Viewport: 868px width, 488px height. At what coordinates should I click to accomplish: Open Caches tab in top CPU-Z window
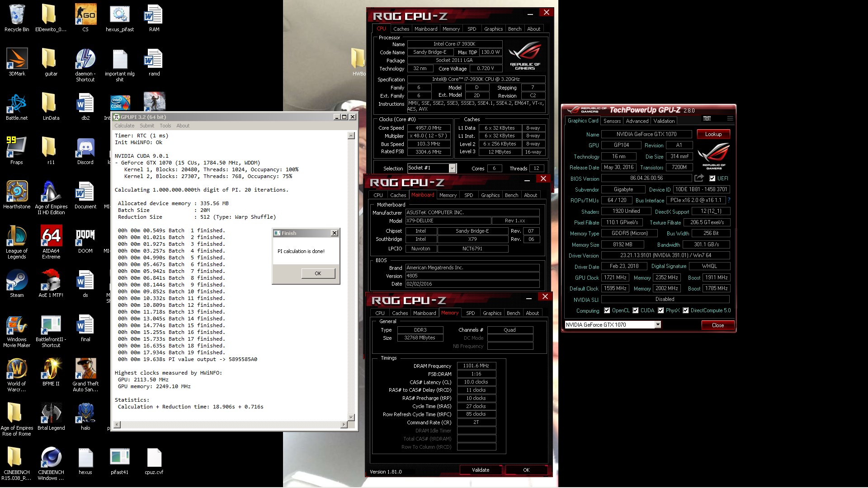tap(401, 29)
